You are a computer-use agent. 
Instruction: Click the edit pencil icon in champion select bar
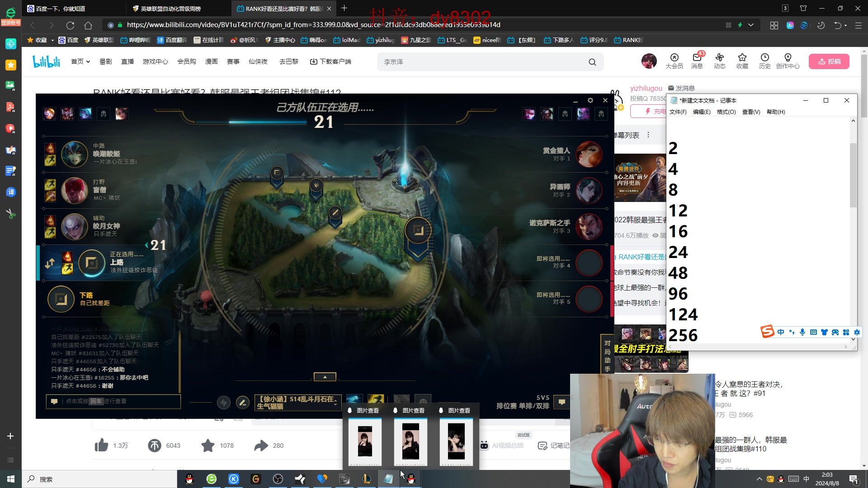(x=242, y=402)
